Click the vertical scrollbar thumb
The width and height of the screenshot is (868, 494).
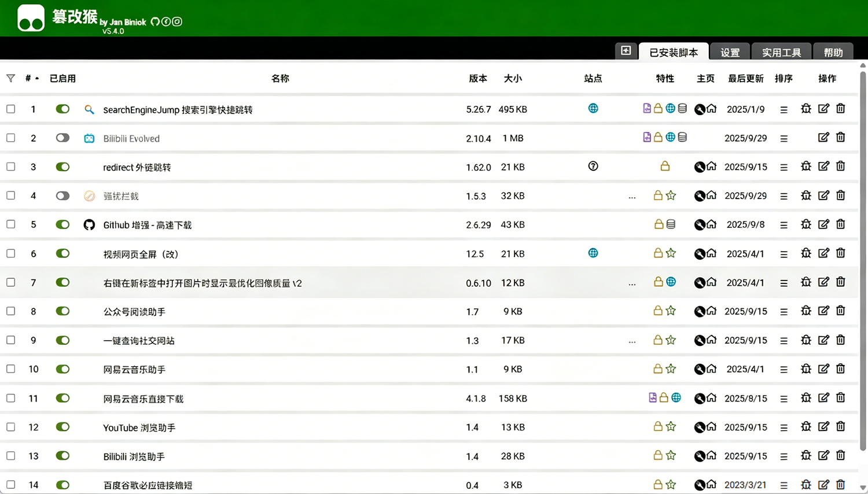[863, 260]
